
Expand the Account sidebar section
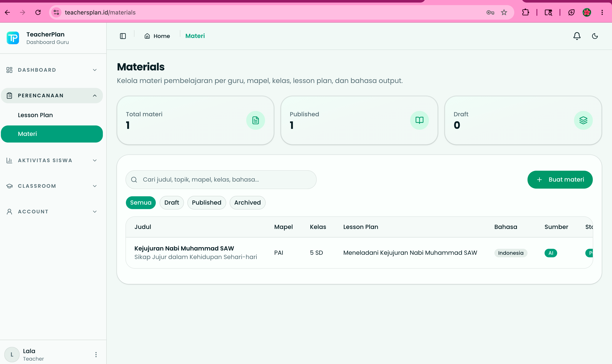52,211
